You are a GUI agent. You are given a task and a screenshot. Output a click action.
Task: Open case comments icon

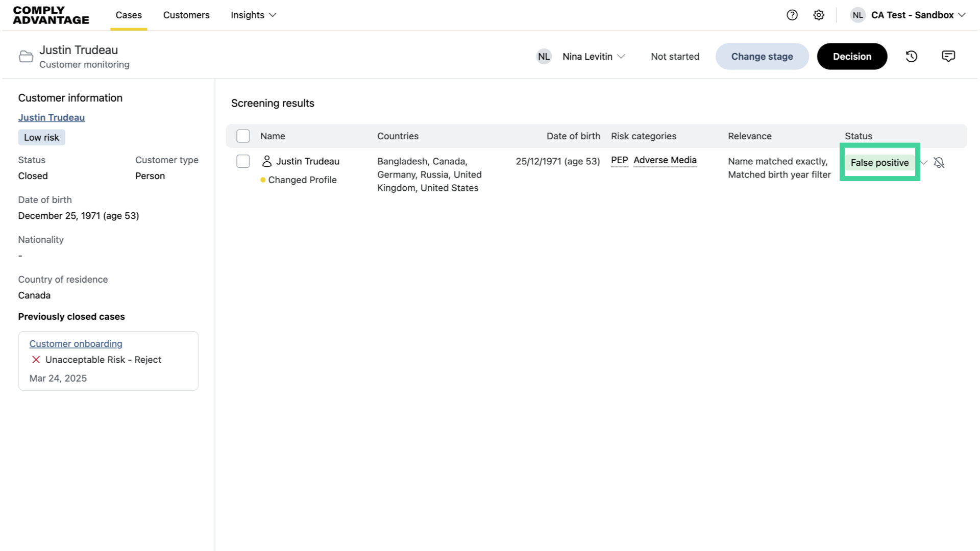tap(948, 57)
